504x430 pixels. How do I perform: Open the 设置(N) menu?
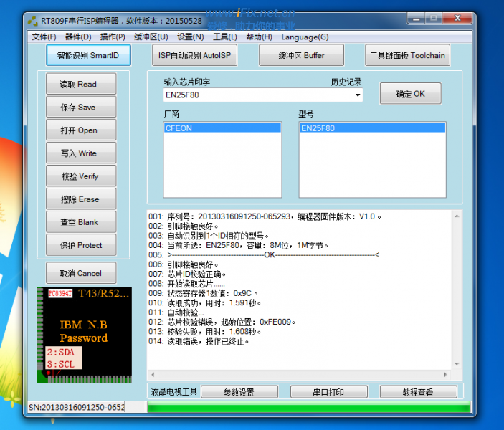click(190, 37)
